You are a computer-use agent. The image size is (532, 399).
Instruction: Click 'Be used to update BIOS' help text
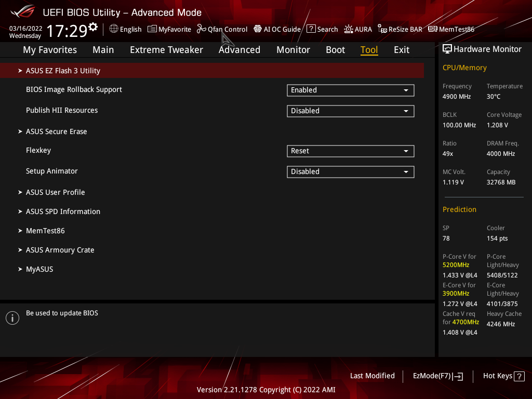pos(62,313)
